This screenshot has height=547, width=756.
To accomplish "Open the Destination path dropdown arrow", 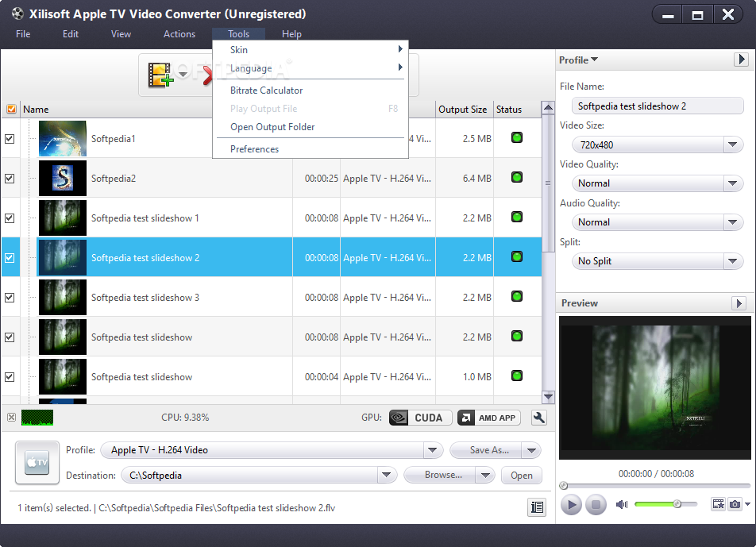I will tap(386, 476).
